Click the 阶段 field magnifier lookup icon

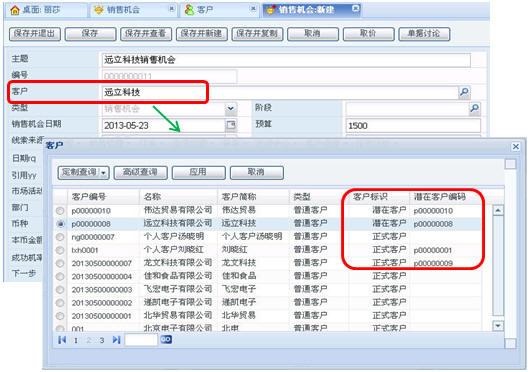click(474, 109)
